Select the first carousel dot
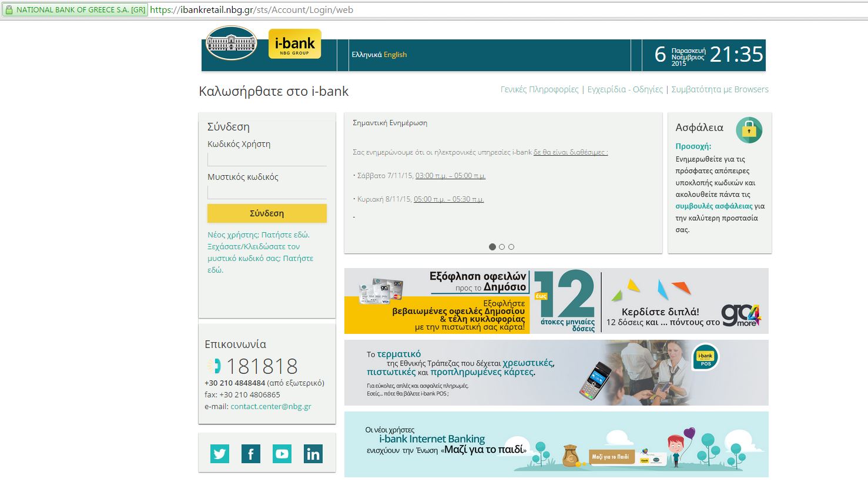 point(492,247)
